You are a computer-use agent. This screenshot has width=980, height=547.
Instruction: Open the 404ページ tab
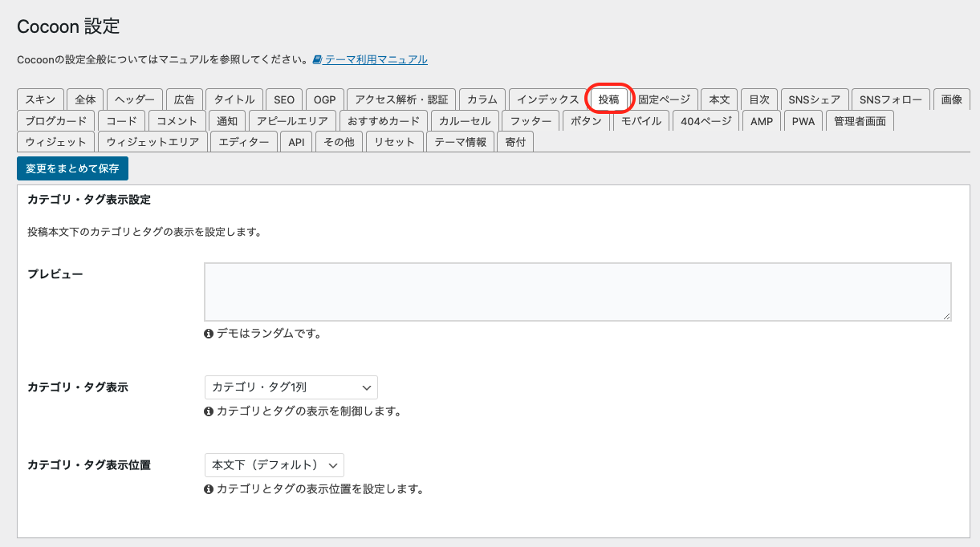tap(706, 121)
